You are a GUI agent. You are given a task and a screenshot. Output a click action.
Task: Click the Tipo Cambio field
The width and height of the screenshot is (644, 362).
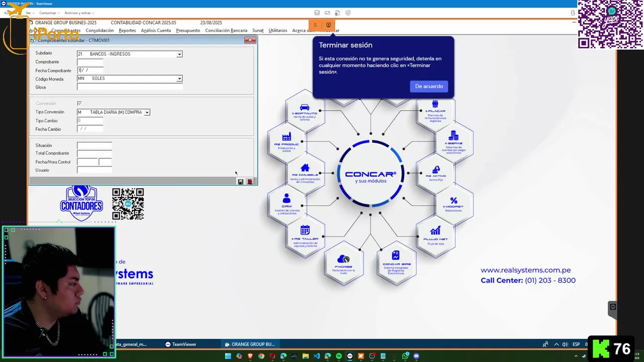tap(90, 121)
